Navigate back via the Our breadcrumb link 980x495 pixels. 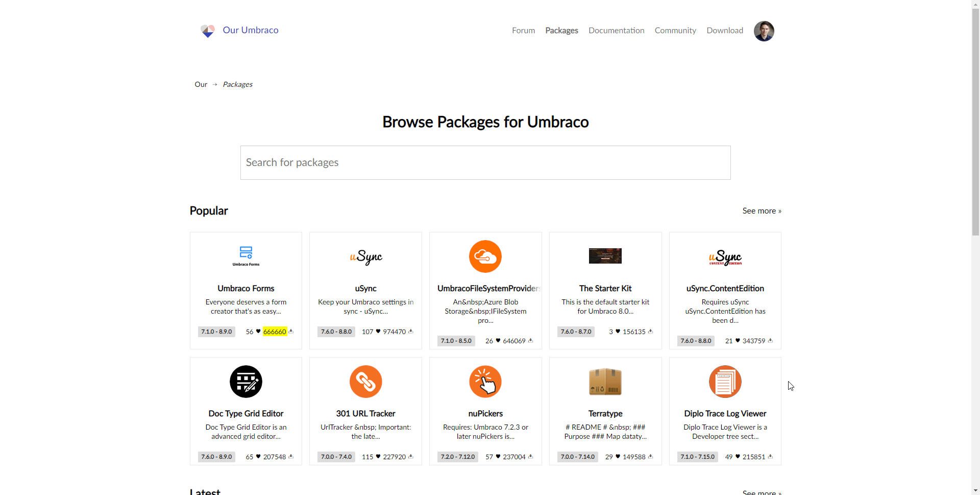201,84
